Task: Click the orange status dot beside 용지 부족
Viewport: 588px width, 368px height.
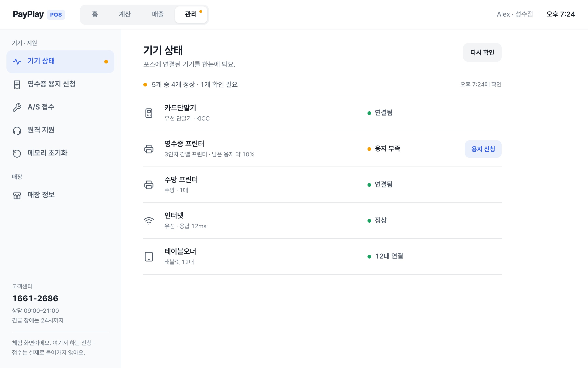Action: pos(369,149)
